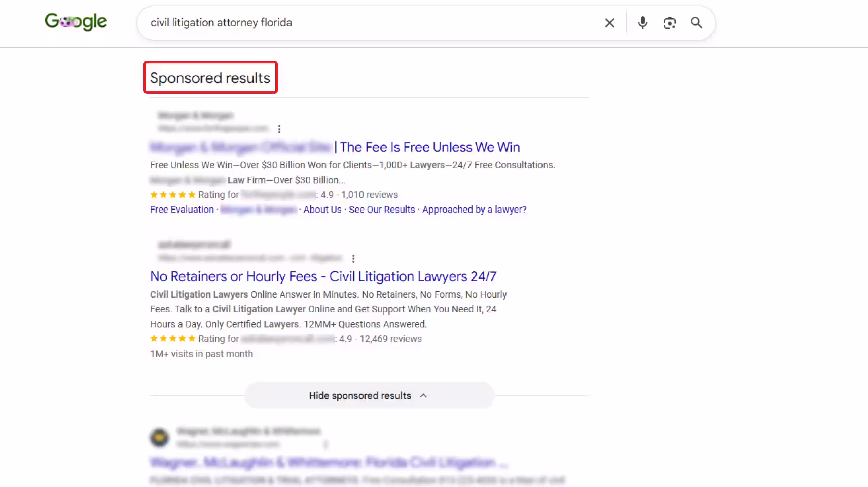Click the 'Sponsored results' heading
The width and height of the screenshot is (868, 487).
click(210, 78)
